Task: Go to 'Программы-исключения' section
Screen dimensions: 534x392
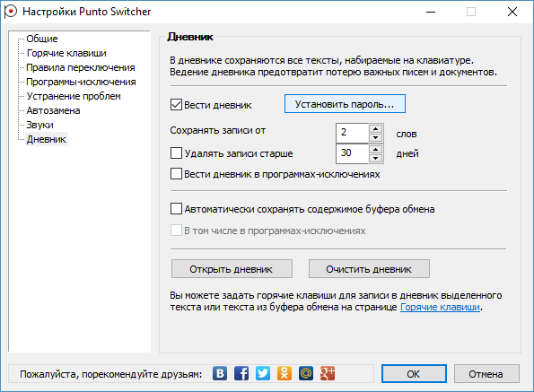Action: (x=81, y=82)
